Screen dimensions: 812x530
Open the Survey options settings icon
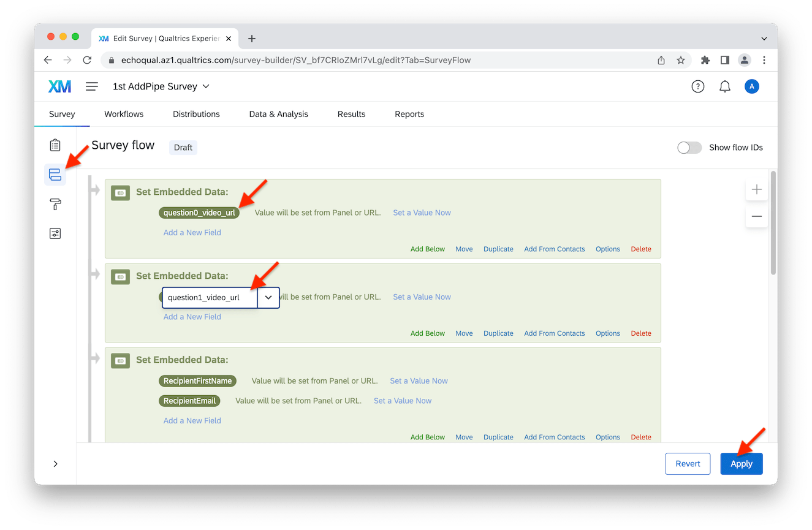[x=55, y=233]
